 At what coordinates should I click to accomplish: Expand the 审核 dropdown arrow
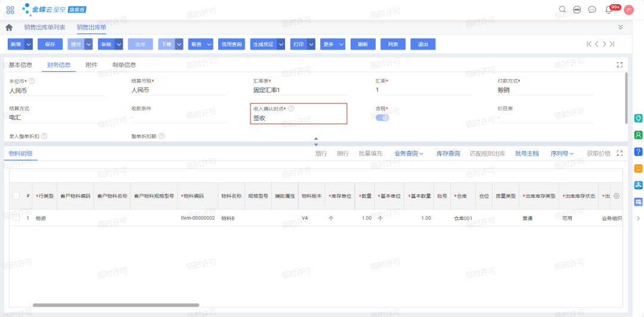(119, 44)
